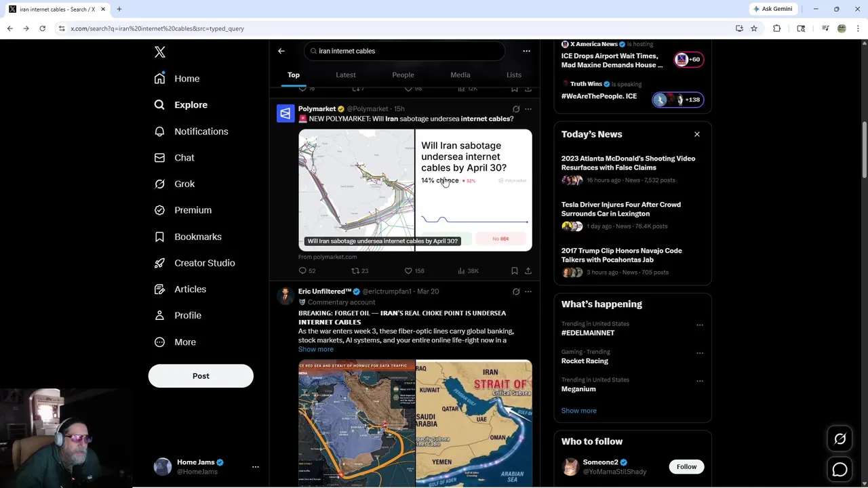Open Atlanta McDonald's Shooting Video news story
The height and width of the screenshot is (488, 868).
point(633,169)
